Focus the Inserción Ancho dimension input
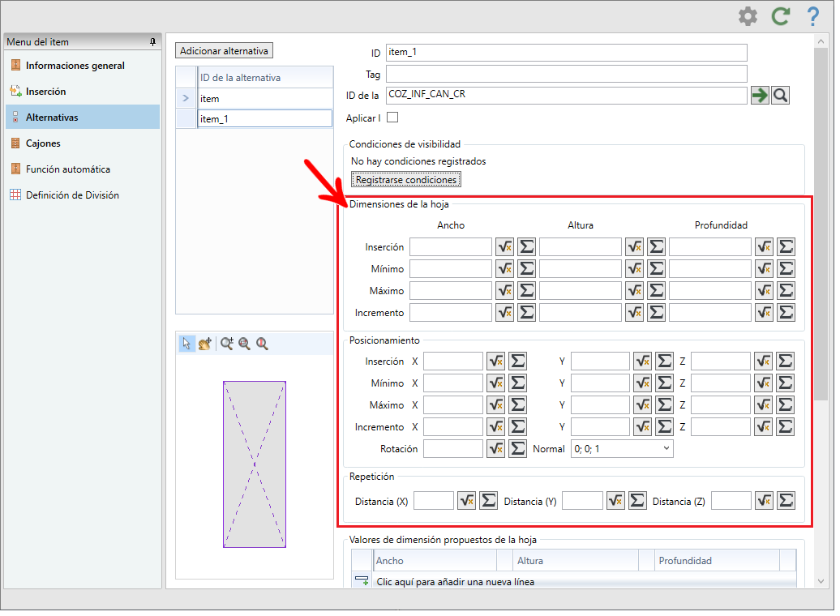Screen dimensions: 840x616 [451, 247]
